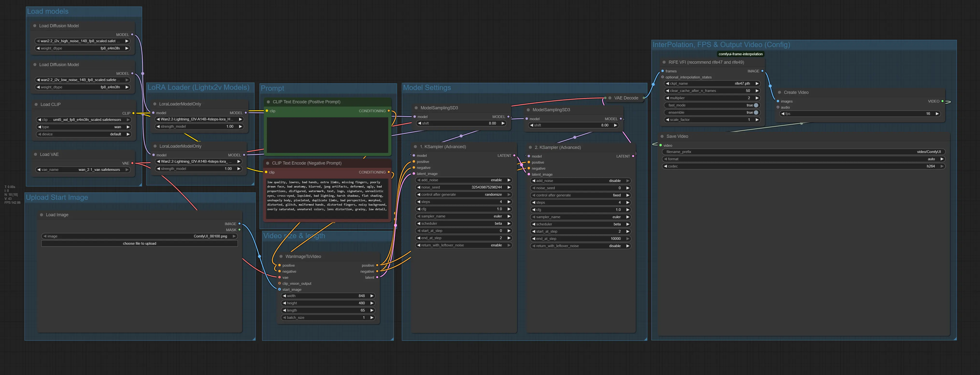Toggle return_with_leftover_noise in 2. KSampler

coord(580,246)
